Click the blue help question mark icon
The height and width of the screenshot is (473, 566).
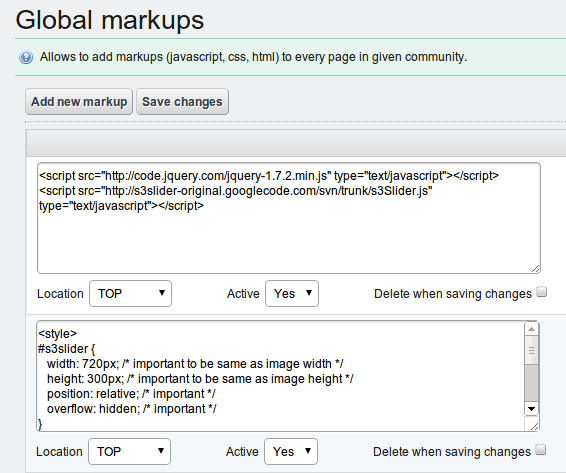click(x=26, y=57)
